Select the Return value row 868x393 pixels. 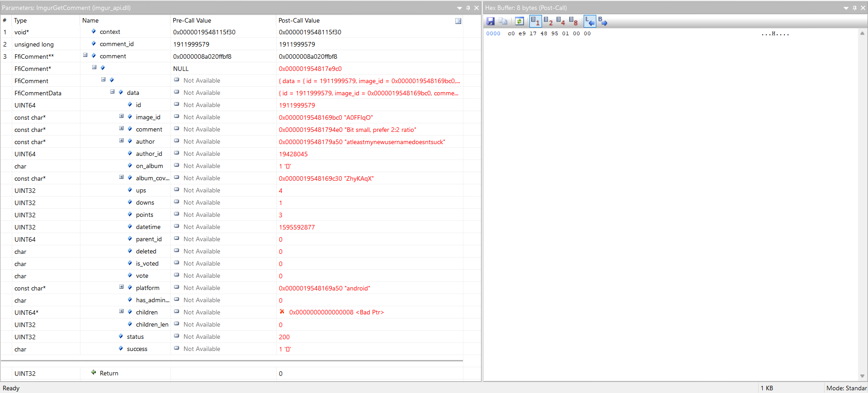tap(231, 374)
